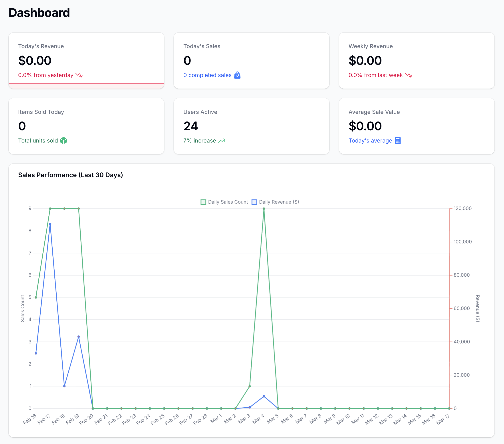Click the downward trend icon under Weekly Revenue
504x444 pixels.
pos(408,75)
